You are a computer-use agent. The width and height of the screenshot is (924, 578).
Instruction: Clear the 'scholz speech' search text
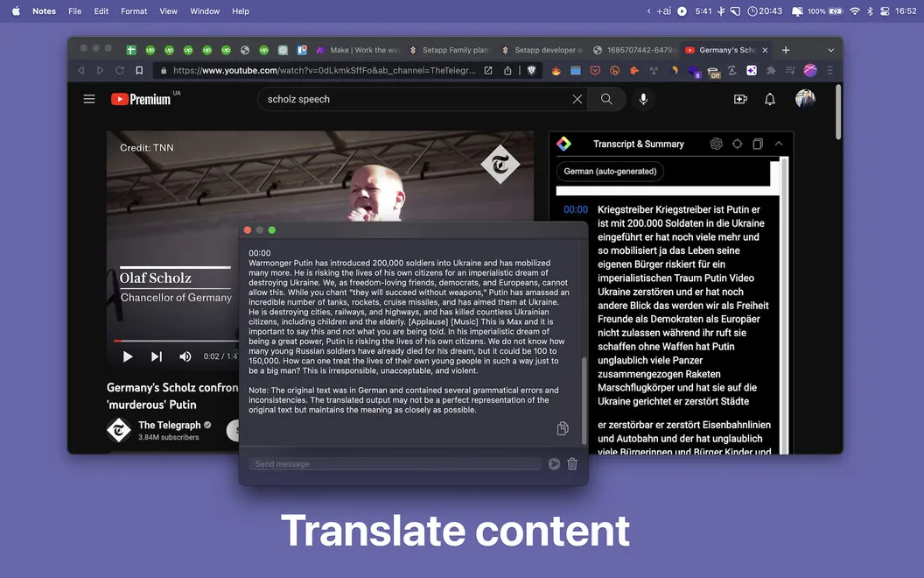577,99
